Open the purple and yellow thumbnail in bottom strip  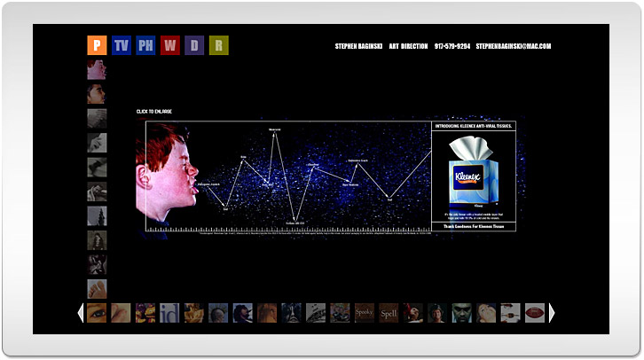pyautogui.click(x=145, y=313)
